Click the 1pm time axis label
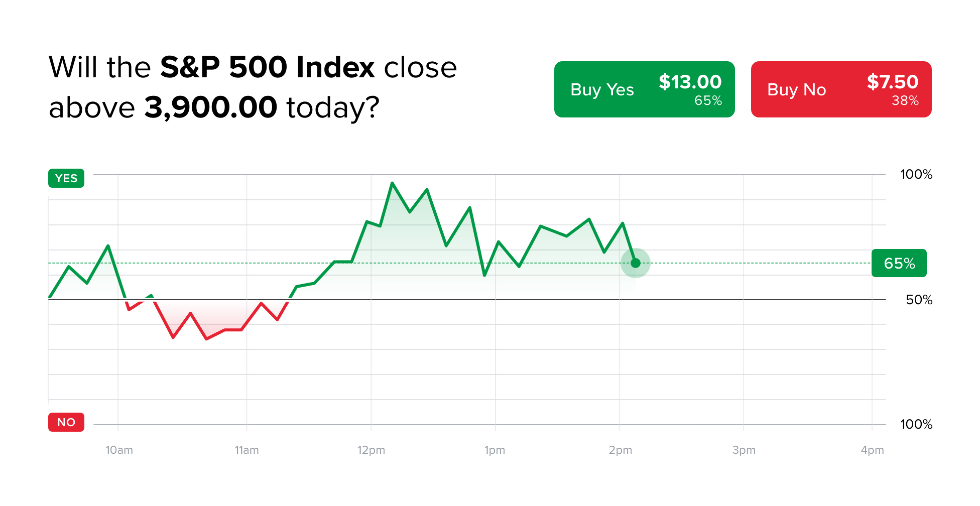Image resolution: width=980 pixels, height=506 pixels. pyautogui.click(x=495, y=450)
